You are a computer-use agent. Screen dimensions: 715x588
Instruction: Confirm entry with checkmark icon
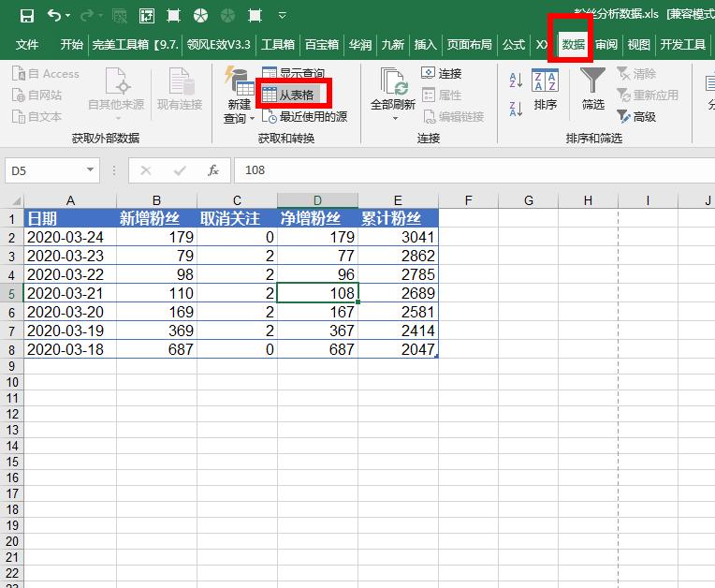pos(180,170)
